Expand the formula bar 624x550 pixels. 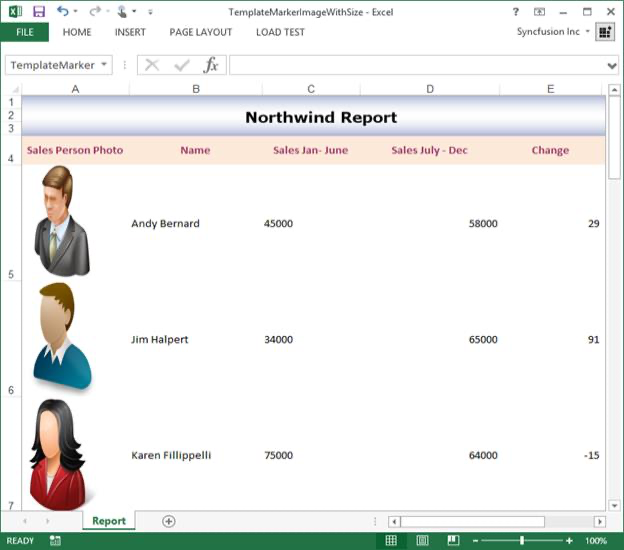click(x=612, y=66)
